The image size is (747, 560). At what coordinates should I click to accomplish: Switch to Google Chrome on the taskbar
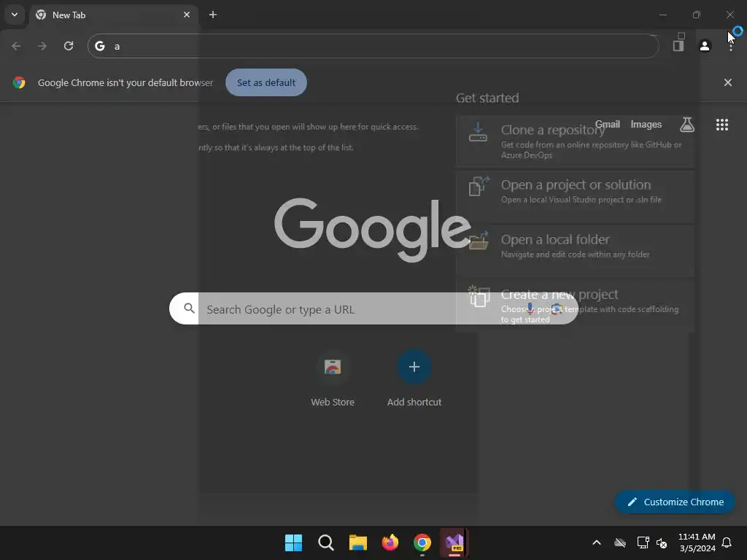(x=422, y=542)
